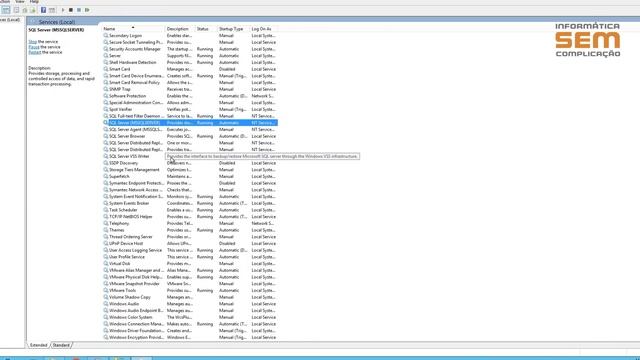Click the Restart the service link
Image resolution: width=640 pixels, height=360 pixels.
(x=35, y=52)
